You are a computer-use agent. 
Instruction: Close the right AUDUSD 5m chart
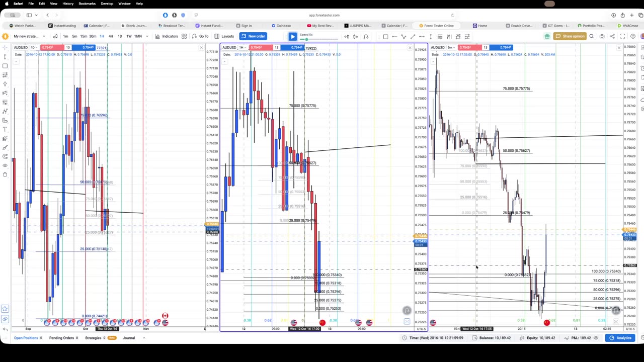[619, 48]
